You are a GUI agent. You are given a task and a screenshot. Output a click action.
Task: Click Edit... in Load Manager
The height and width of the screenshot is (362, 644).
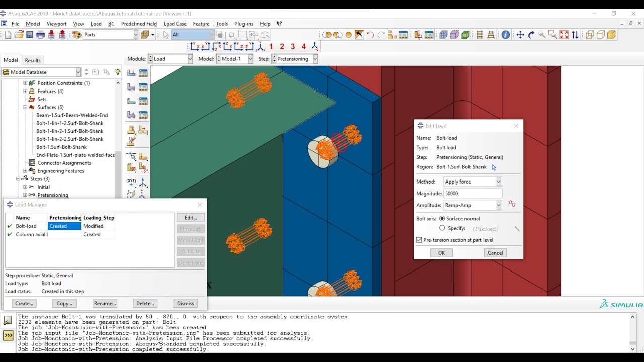[x=191, y=218]
